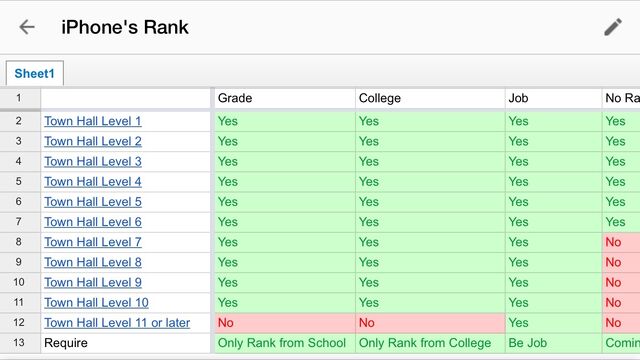The image size is (640, 360).
Task: Select the Job column header cell
Action: 553,98
